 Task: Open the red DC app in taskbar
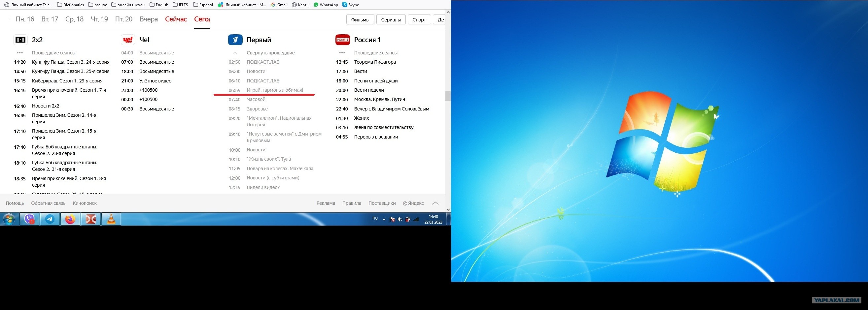coord(91,219)
